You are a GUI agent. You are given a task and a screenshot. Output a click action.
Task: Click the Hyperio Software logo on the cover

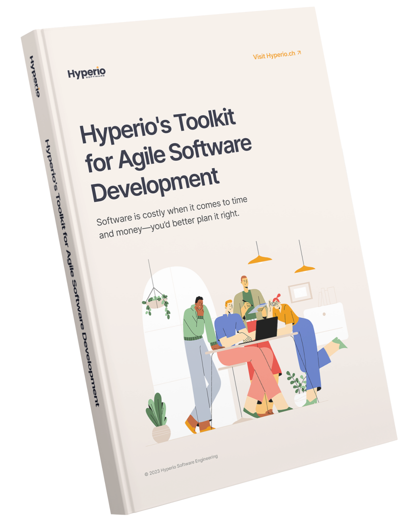coord(86,73)
